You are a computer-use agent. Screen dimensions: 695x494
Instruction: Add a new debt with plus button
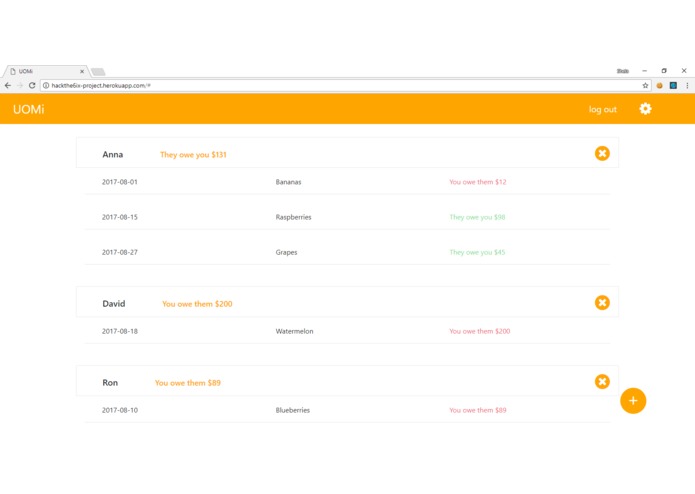click(633, 401)
